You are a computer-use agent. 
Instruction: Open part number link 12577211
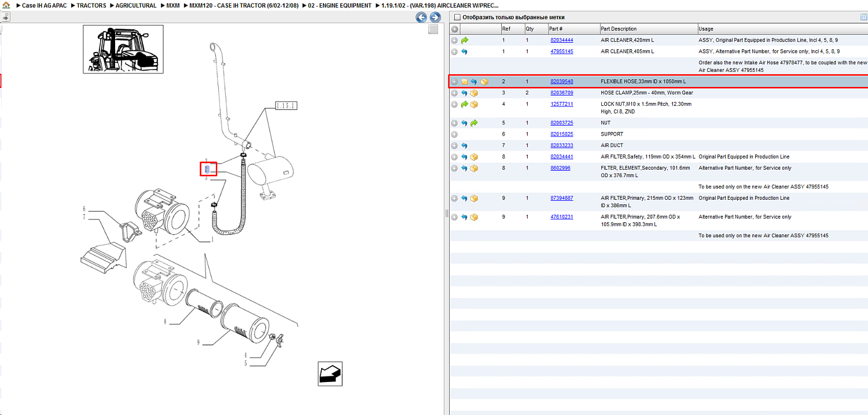561,104
